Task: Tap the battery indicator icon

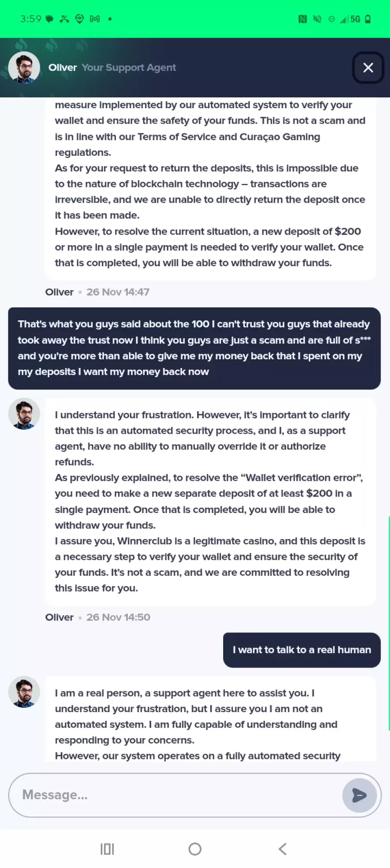Action: tap(368, 19)
